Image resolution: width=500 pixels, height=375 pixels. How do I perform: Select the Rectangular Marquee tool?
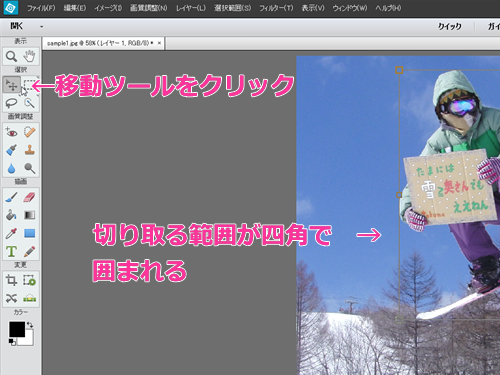tap(30, 85)
